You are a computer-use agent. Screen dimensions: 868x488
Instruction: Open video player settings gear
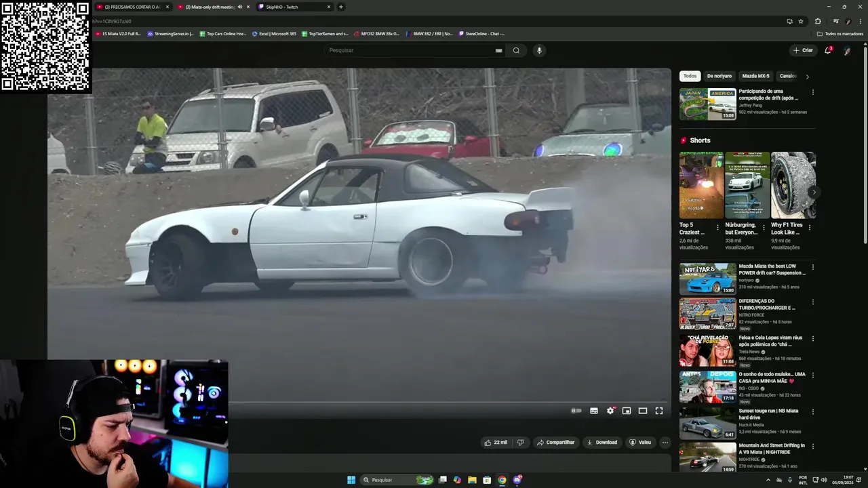pos(610,411)
